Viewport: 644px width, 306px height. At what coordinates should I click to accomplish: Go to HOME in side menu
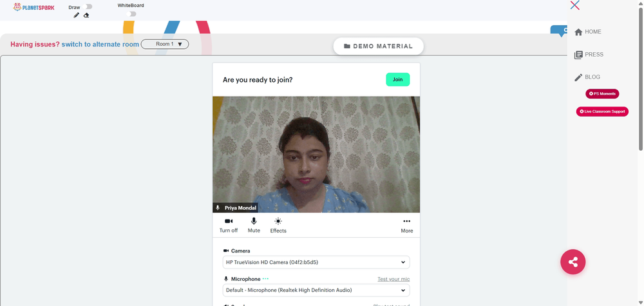click(x=588, y=32)
